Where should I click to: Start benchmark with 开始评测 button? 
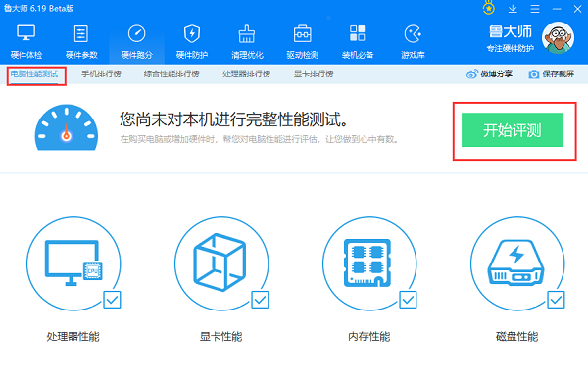(x=513, y=129)
